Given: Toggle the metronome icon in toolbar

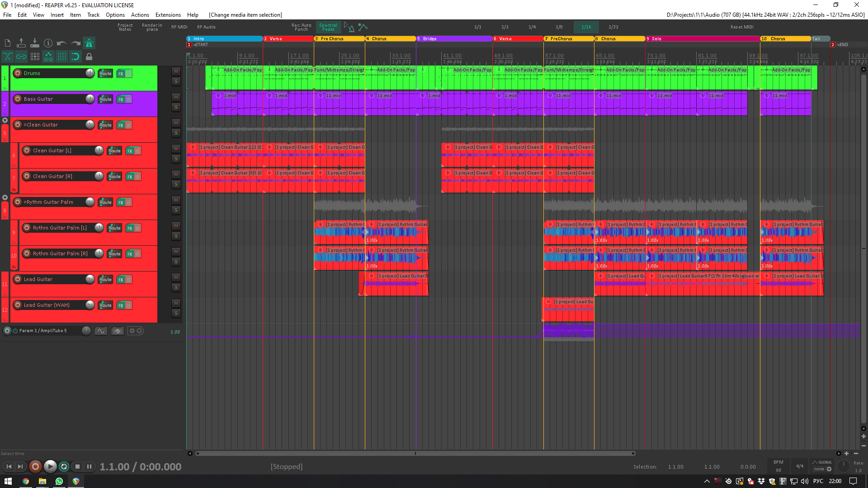Looking at the screenshot, I should tap(89, 43).
